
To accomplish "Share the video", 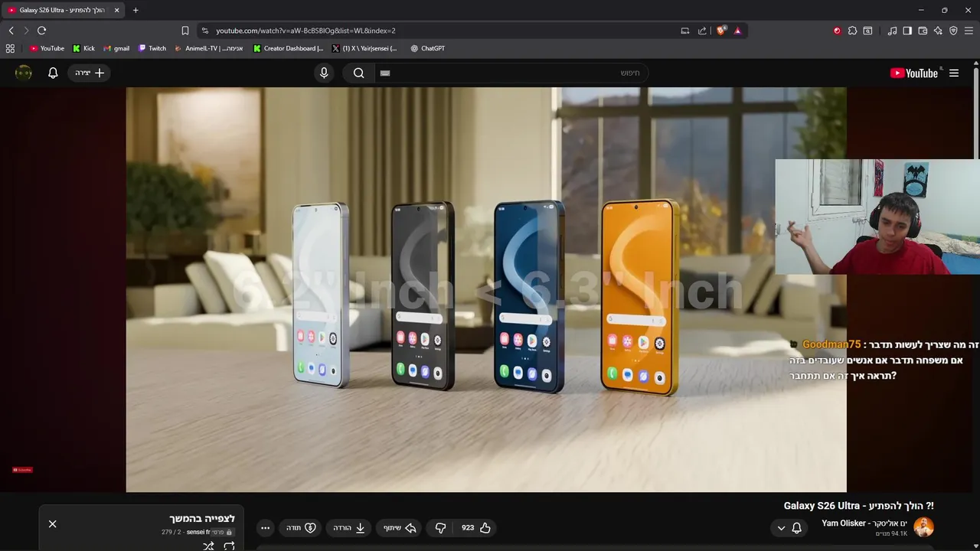I will point(399,528).
